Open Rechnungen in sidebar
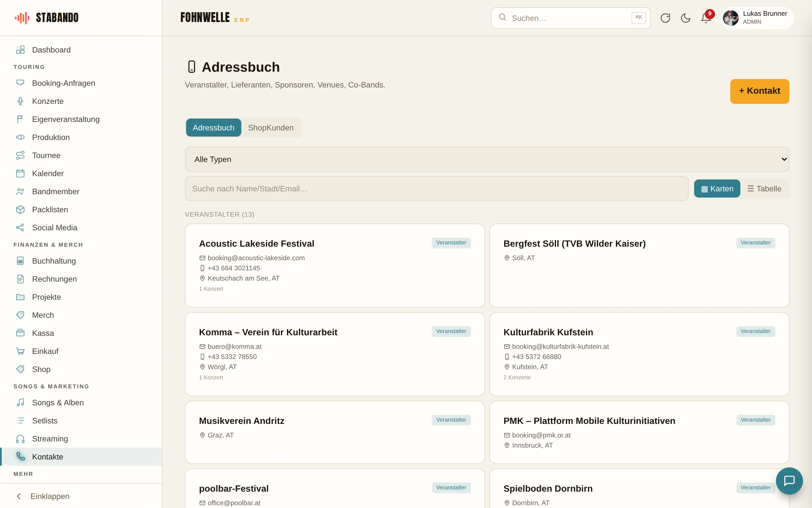 [x=81, y=279]
